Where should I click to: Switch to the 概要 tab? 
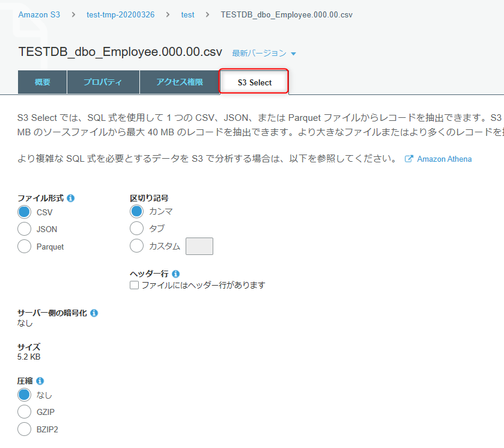point(41,81)
